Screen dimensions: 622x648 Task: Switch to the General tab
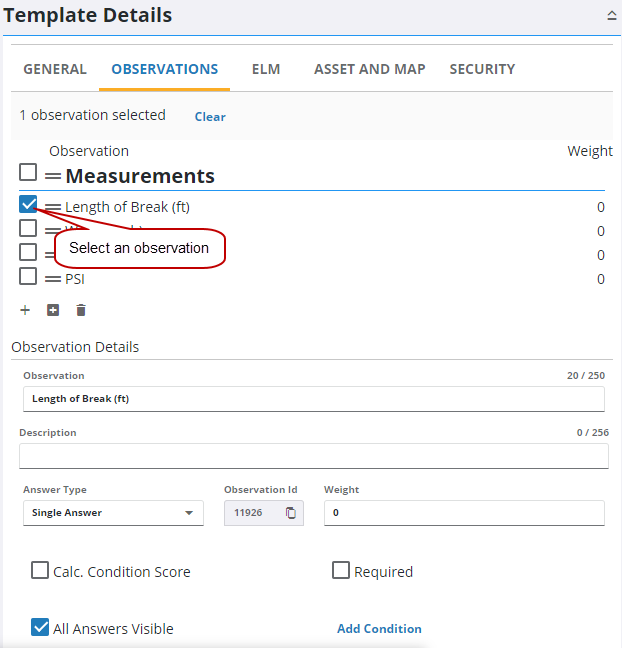click(55, 69)
